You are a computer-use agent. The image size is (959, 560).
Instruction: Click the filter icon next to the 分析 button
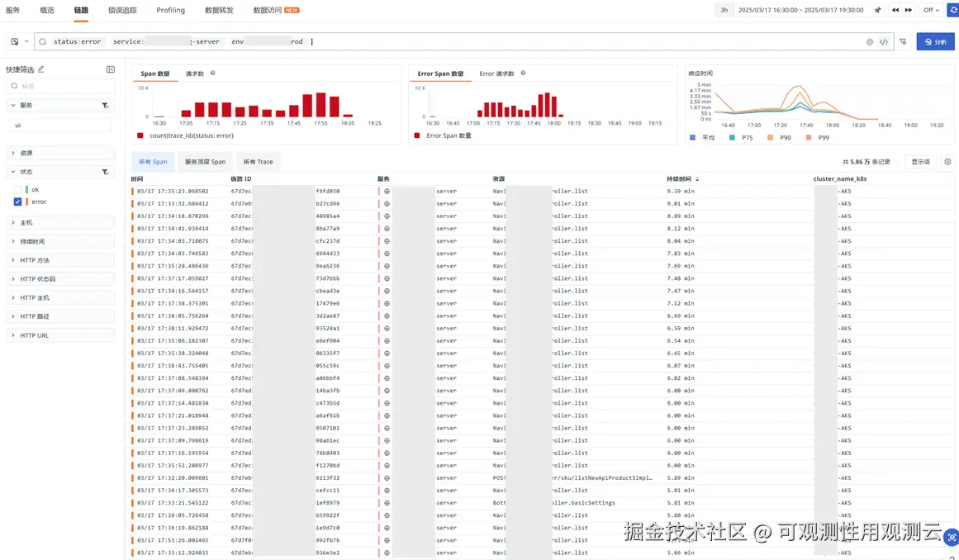[x=903, y=41]
